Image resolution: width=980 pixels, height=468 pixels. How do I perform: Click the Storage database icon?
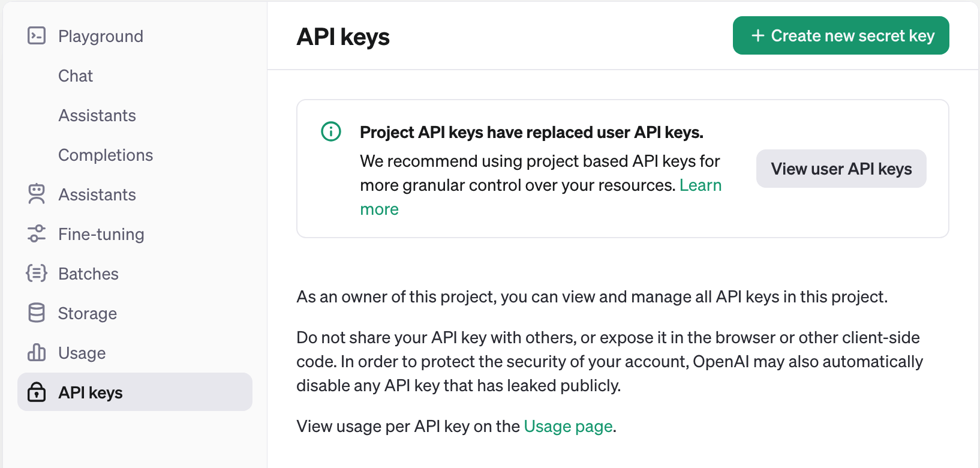click(37, 313)
